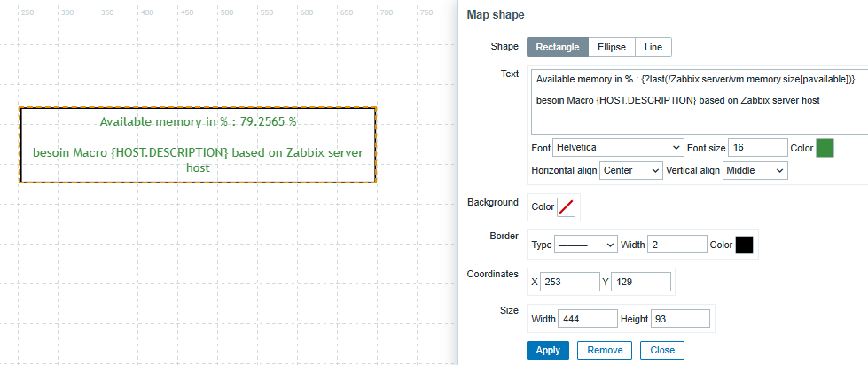
Task: Open the Font dropdown showing Helvetica
Action: click(x=617, y=147)
